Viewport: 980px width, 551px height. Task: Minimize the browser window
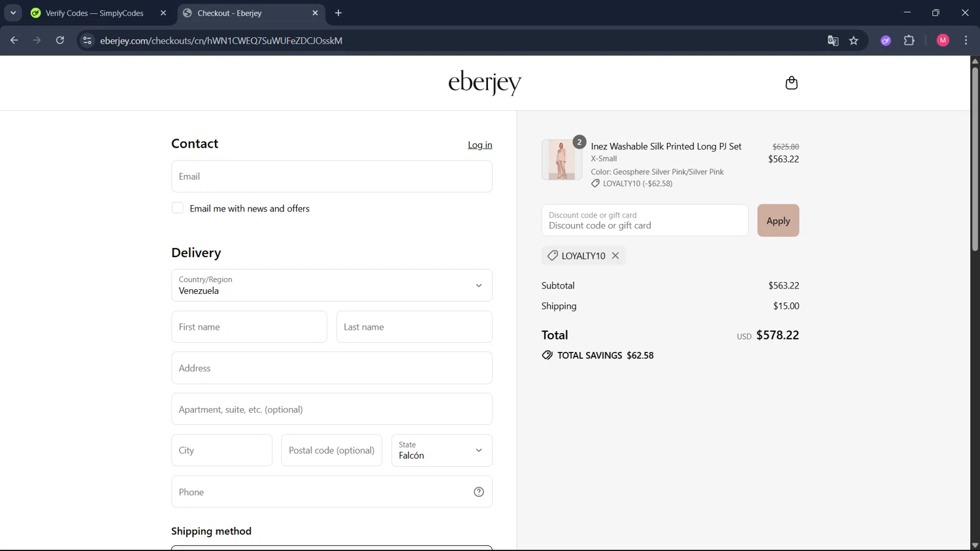pyautogui.click(x=907, y=13)
